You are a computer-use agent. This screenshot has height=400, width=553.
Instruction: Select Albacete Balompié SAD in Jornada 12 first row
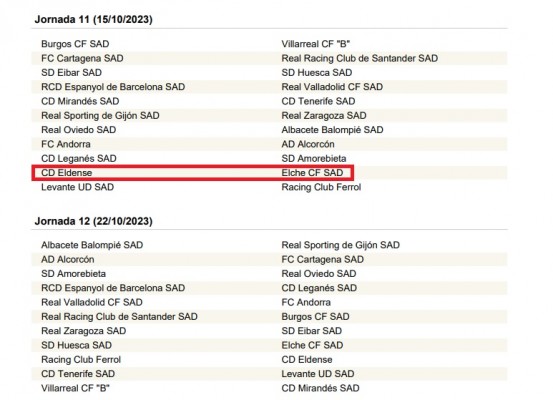tap(92, 245)
